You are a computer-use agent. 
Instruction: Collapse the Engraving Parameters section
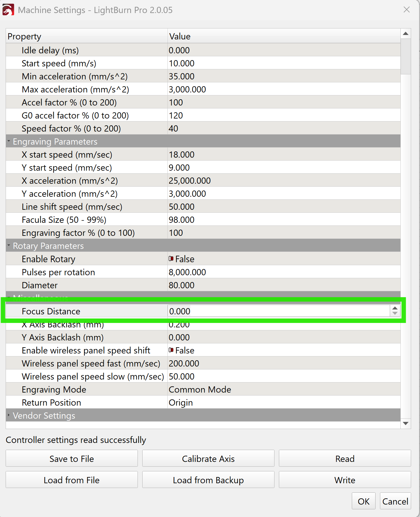point(9,141)
